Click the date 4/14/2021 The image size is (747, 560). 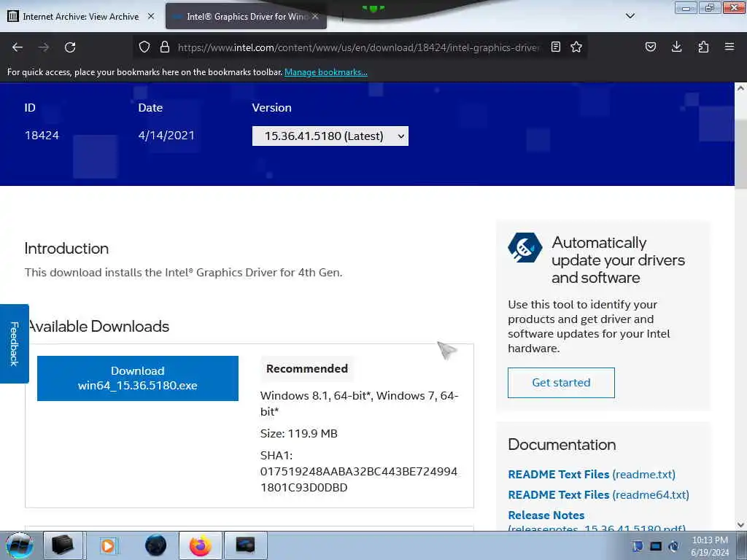pos(166,135)
